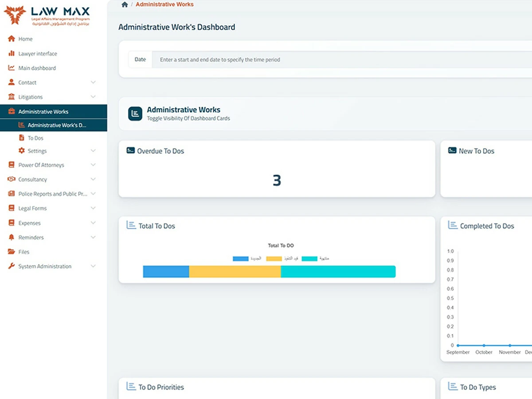Expand the Power Of Attorneys chevron
Viewport: 532px width, 399px height.
click(93, 165)
